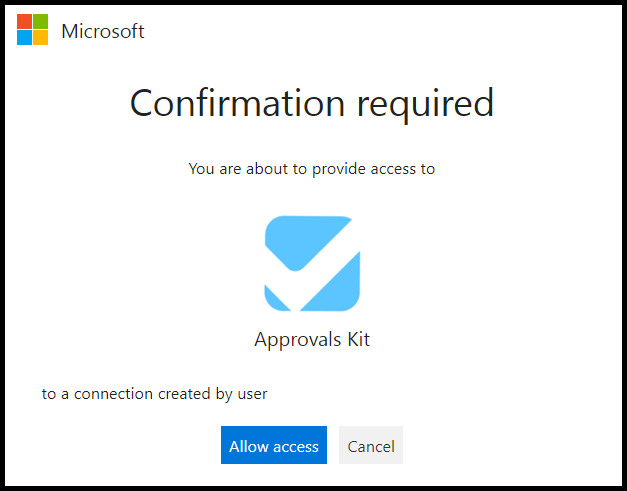Click "You are about to provide access to" text

312,169
